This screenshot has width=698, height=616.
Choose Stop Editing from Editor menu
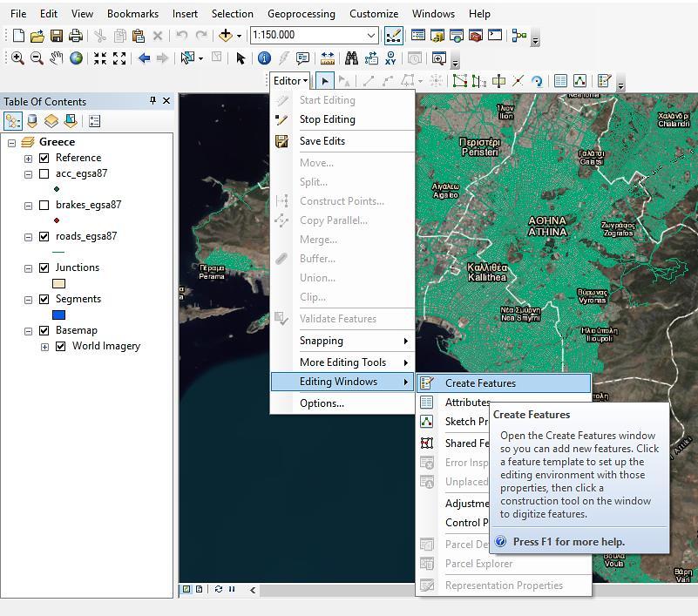point(342,119)
